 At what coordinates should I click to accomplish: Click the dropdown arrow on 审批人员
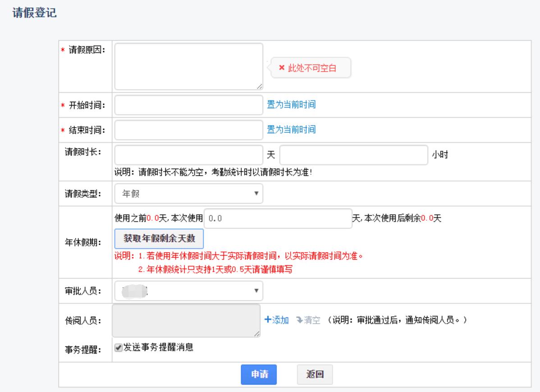click(256, 291)
